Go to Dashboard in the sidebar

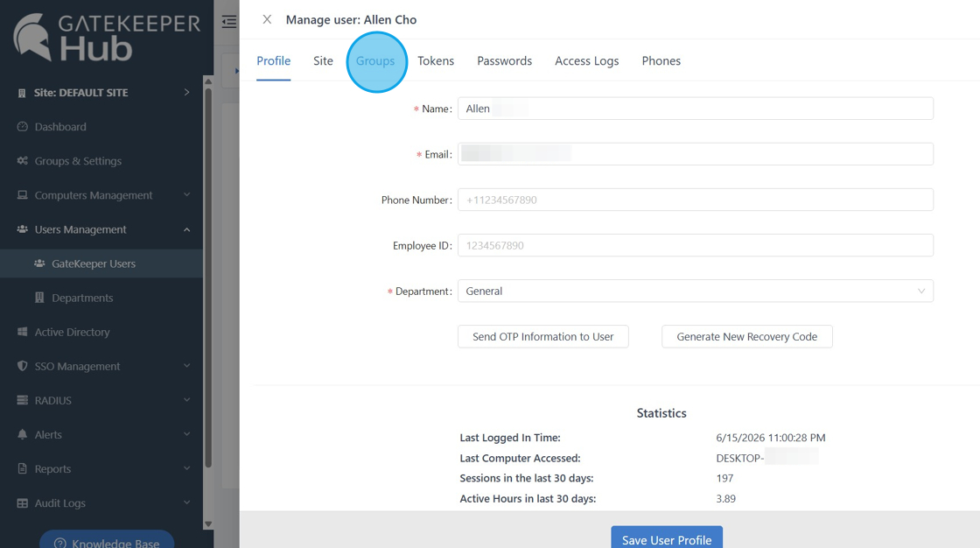pyautogui.click(x=60, y=126)
